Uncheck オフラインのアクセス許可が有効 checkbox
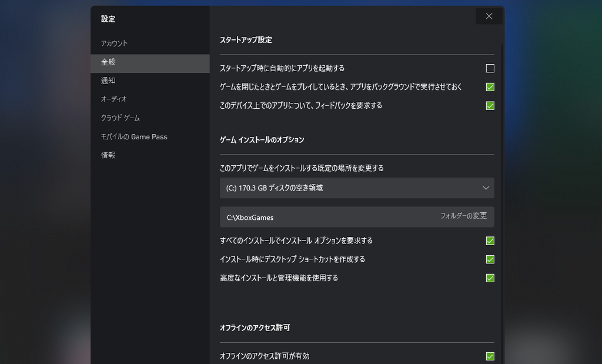Viewport: 602px width, 364px height. tap(490, 356)
